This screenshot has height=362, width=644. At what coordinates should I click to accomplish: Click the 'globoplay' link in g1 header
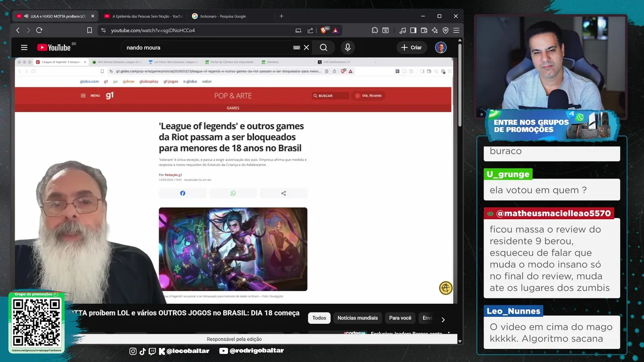coord(149,81)
